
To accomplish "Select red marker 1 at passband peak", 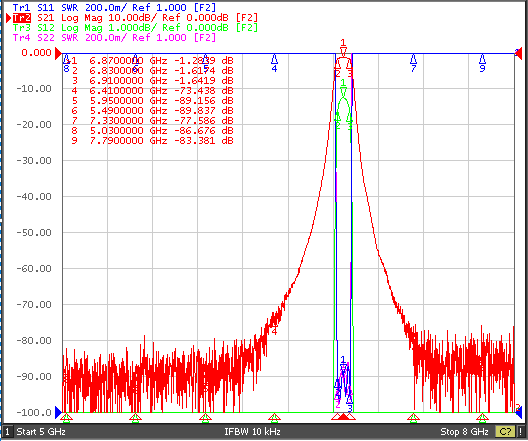I will 343,48.
